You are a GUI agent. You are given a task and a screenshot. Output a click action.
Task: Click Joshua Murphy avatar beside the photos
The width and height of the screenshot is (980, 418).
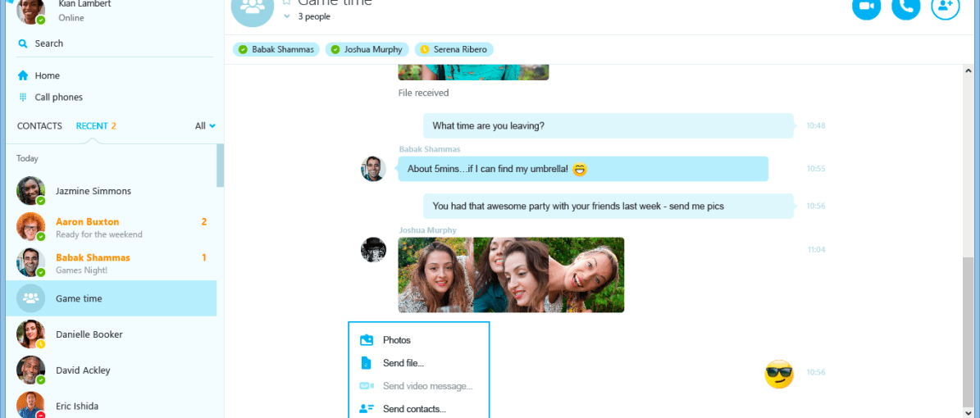[373, 249]
